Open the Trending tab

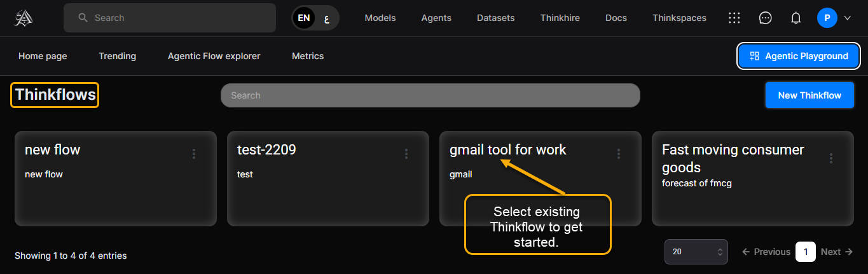click(117, 56)
